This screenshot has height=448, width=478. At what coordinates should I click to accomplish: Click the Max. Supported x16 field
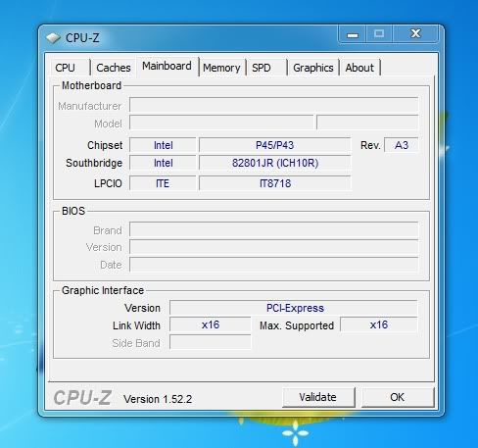click(379, 324)
